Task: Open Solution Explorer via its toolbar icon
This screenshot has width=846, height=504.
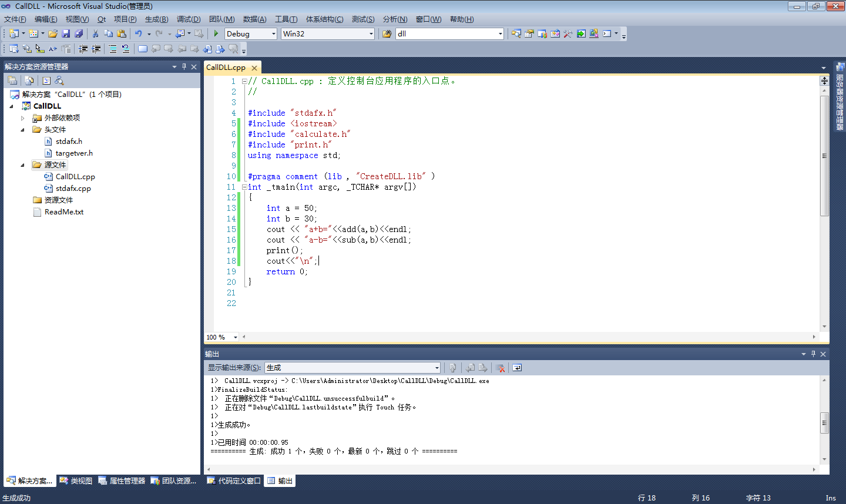Action: point(516,33)
